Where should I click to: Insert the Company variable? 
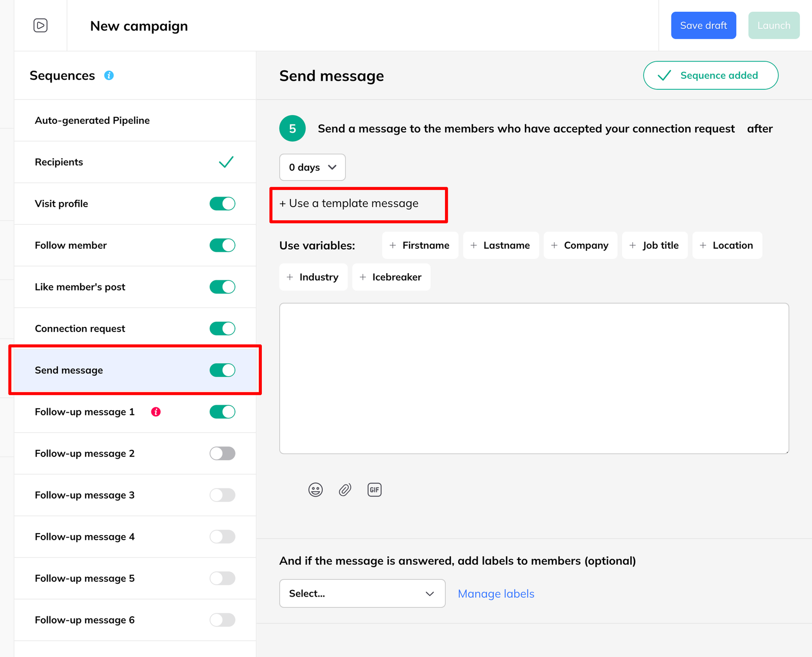pos(581,245)
